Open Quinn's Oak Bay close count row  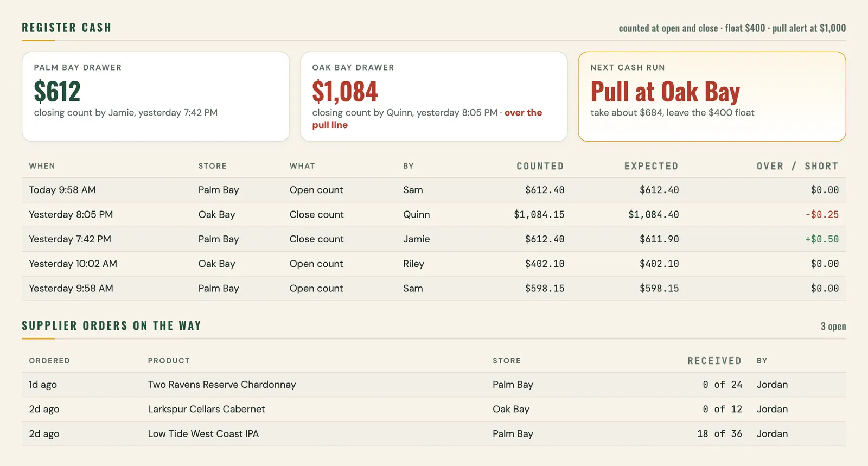click(x=434, y=215)
